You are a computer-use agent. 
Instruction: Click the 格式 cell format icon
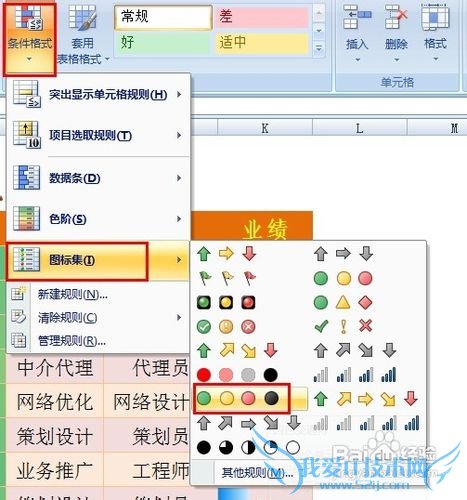pos(435,17)
